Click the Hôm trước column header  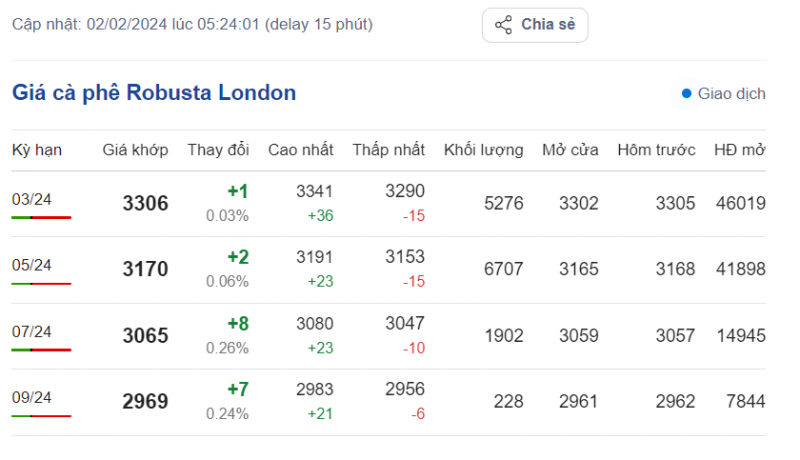point(656,150)
